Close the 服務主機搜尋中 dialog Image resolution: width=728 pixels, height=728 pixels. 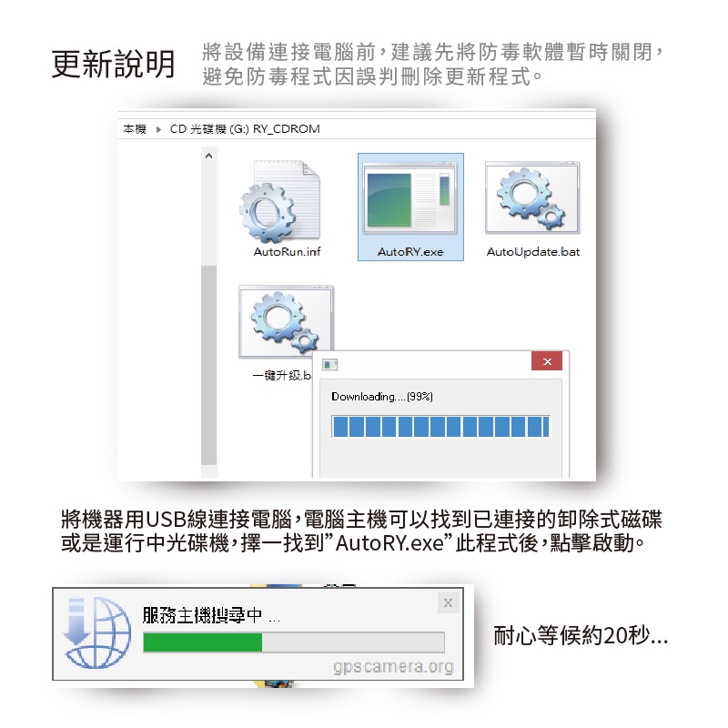coord(448,603)
